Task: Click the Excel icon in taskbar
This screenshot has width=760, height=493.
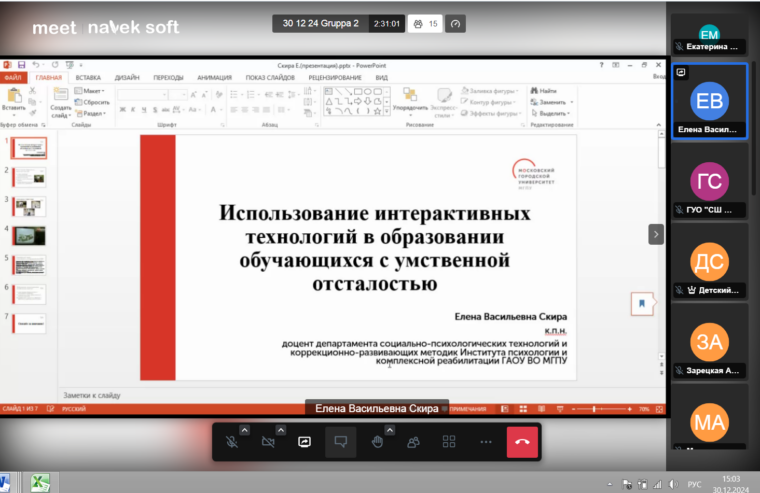Action: pos(41,483)
